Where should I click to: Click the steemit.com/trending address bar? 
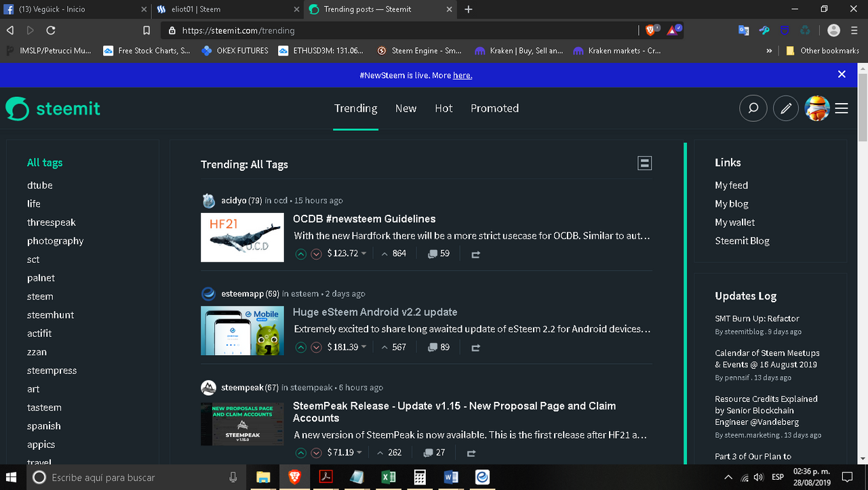(400, 30)
